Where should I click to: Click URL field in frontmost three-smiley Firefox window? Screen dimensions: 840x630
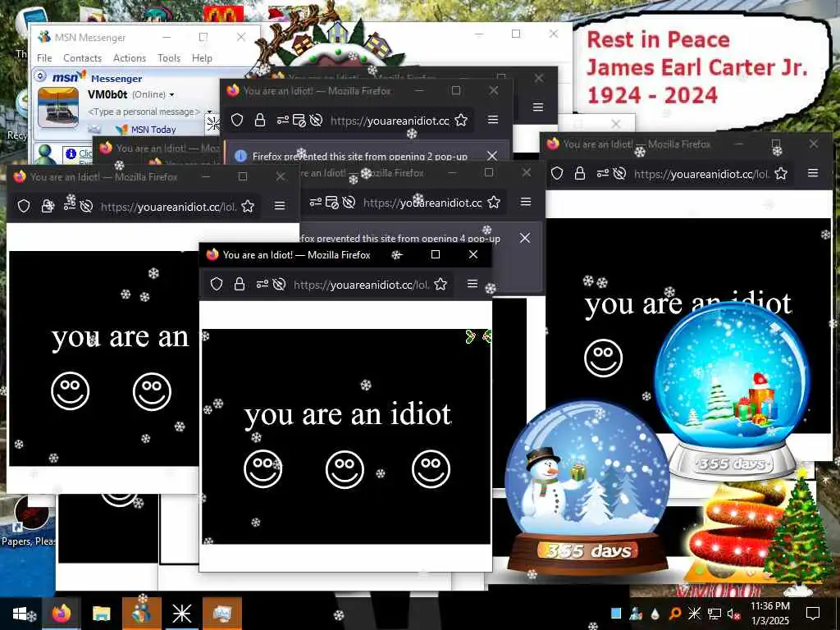pos(361,285)
